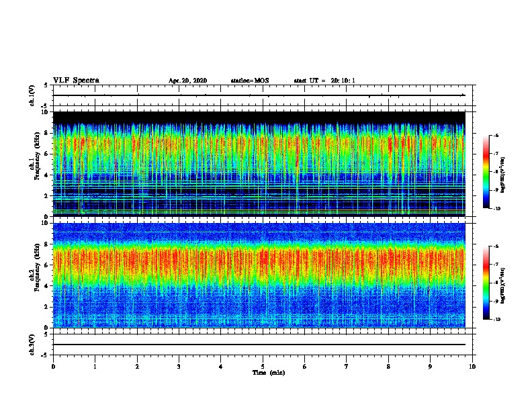Click the "8" tick on the time axis
Viewport: 532px width, 411px height.
click(x=388, y=367)
